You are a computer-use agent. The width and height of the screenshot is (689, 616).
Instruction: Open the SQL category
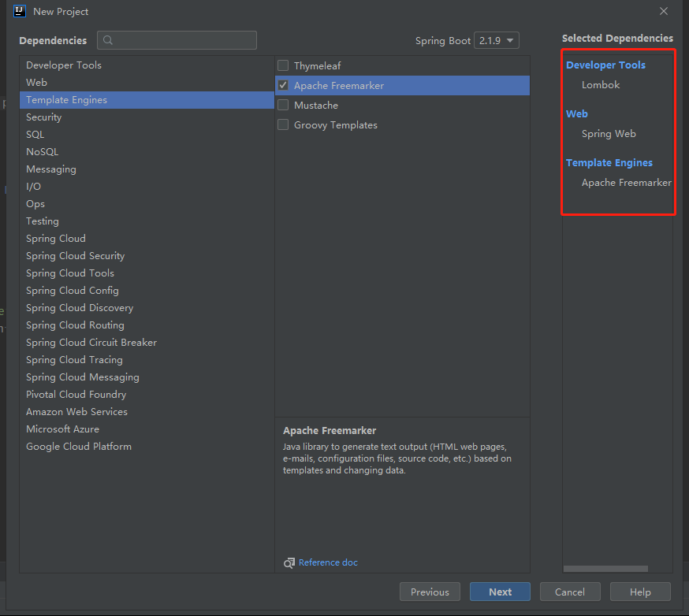(x=147, y=135)
